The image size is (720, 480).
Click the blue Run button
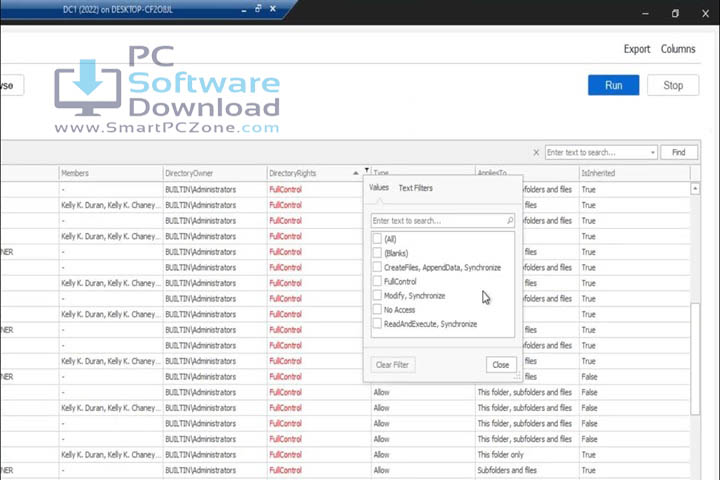[x=613, y=85]
